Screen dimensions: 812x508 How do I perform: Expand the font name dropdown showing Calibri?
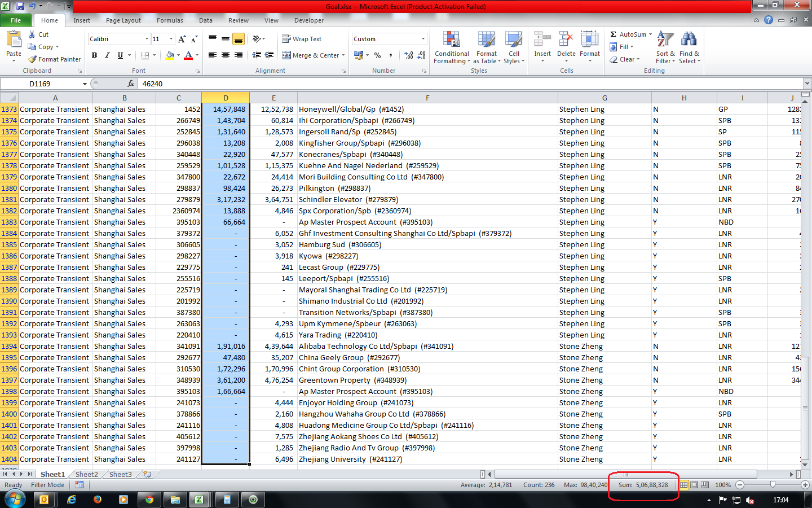[147, 39]
